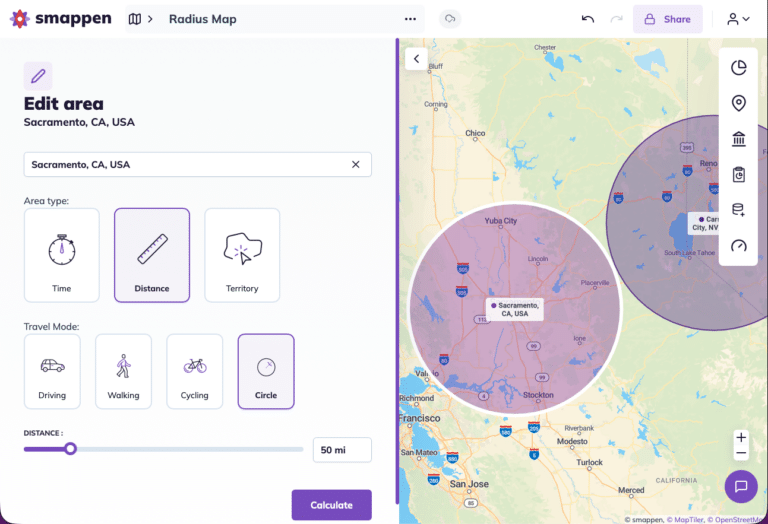Click the smappen logo
The width and height of the screenshot is (768, 524).
coord(61,19)
